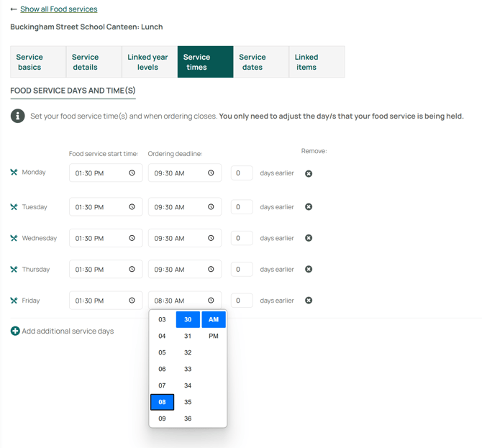Click Monday days earlier number field
The height and width of the screenshot is (448, 482).
click(x=242, y=173)
